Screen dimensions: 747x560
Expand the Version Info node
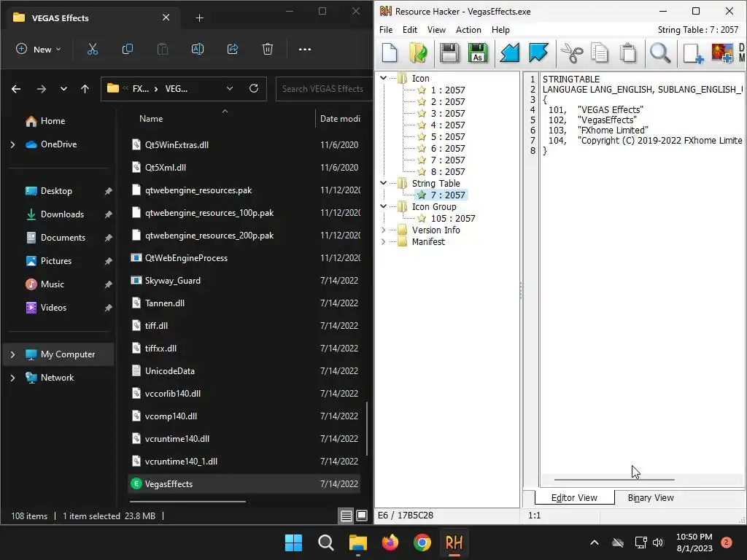383,230
